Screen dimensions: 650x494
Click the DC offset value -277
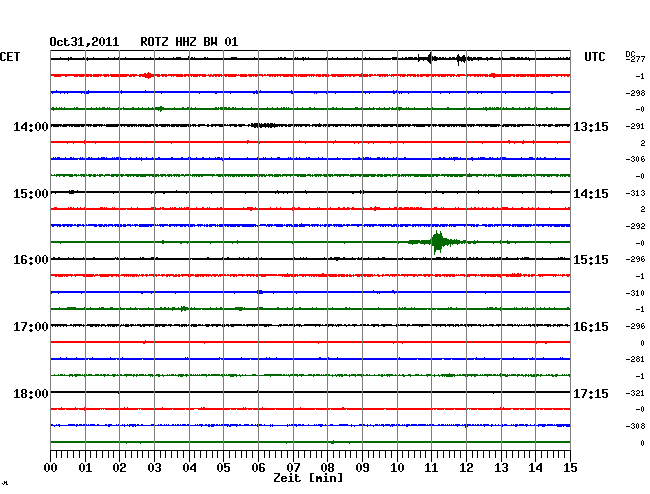tap(635, 60)
